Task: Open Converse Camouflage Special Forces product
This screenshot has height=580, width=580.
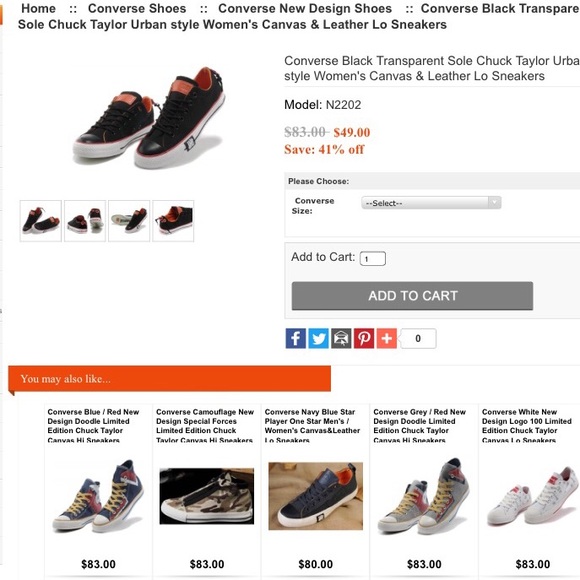Action: [205, 426]
